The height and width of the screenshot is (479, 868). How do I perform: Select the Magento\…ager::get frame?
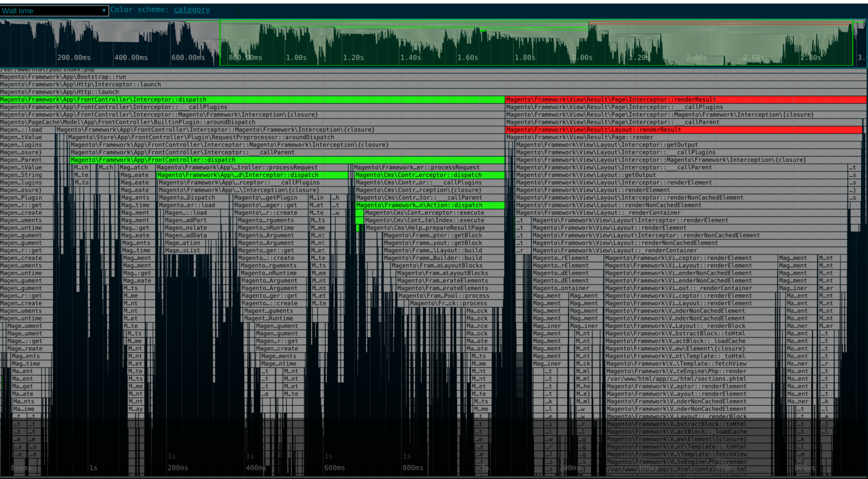pyautogui.click(x=270, y=206)
